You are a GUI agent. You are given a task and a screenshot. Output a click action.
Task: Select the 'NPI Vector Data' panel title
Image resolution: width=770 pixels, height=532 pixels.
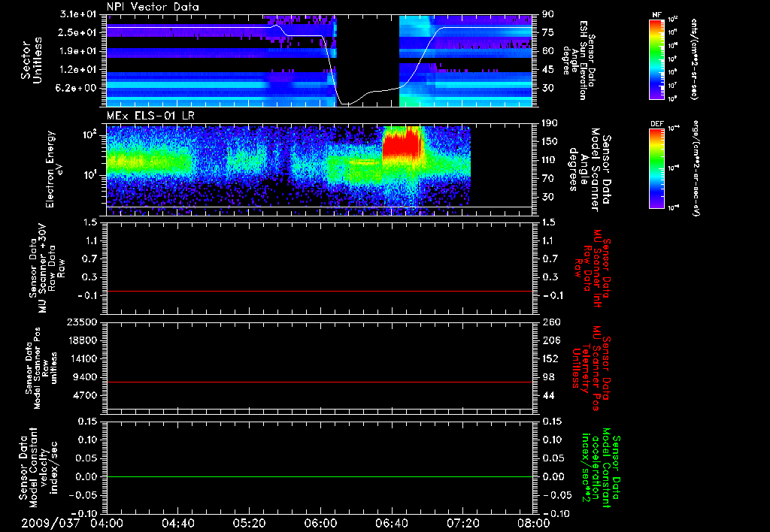153,7
